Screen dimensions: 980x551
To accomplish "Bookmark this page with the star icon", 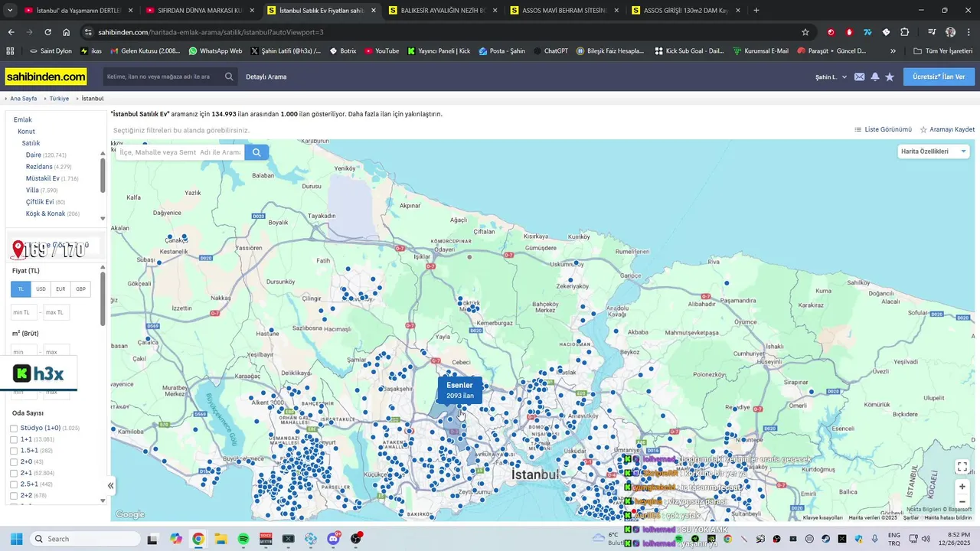I will pyautogui.click(x=805, y=32).
